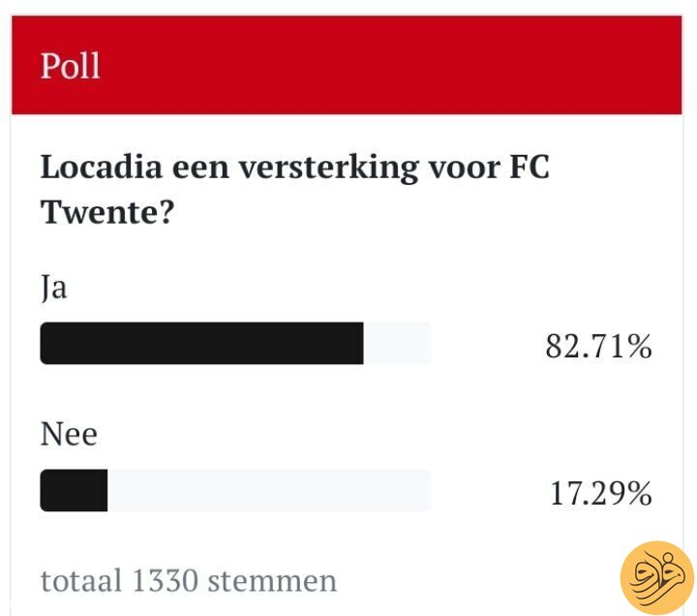Click the Poll header title

coord(71,66)
